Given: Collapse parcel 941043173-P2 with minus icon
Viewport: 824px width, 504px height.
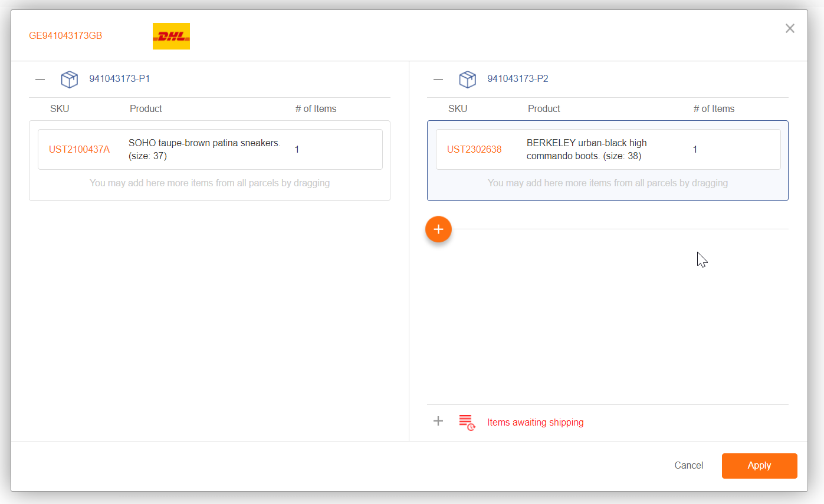Looking at the screenshot, I should click(438, 79).
